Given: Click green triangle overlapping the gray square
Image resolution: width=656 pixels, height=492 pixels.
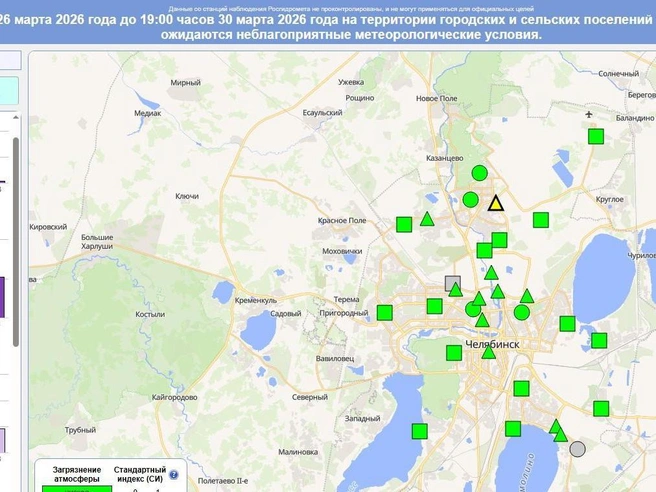Looking at the screenshot, I should pos(455,290).
